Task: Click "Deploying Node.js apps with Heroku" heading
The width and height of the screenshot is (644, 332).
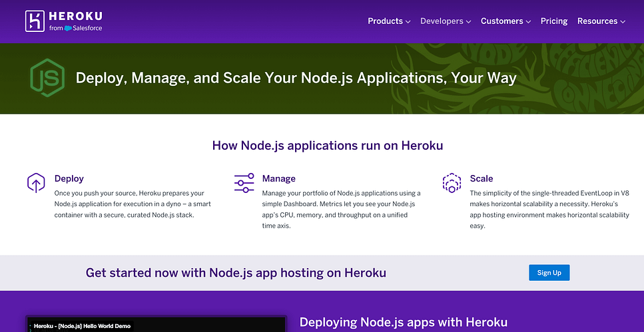Action: click(x=403, y=323)
